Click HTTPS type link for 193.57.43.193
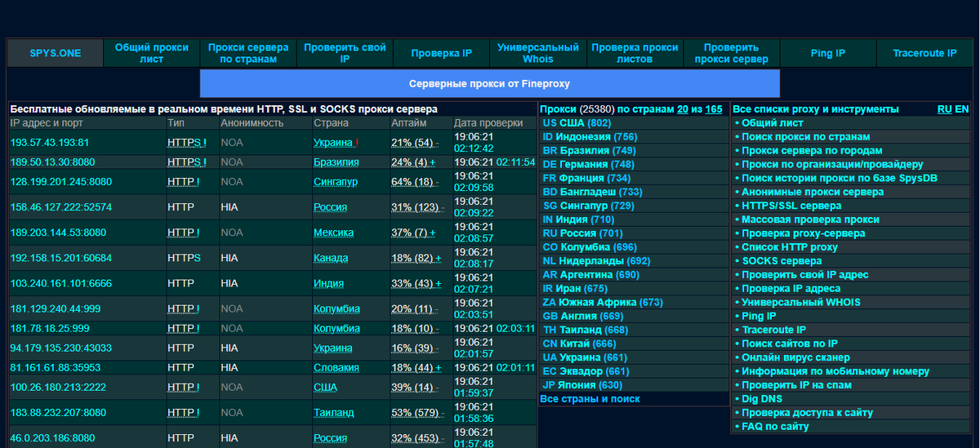 pos(187,142)
